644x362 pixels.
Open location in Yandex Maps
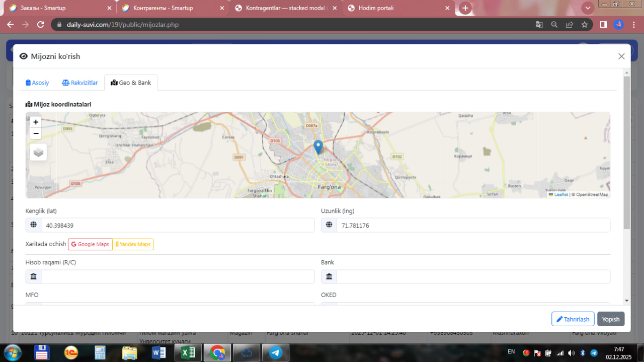(133, 244)
